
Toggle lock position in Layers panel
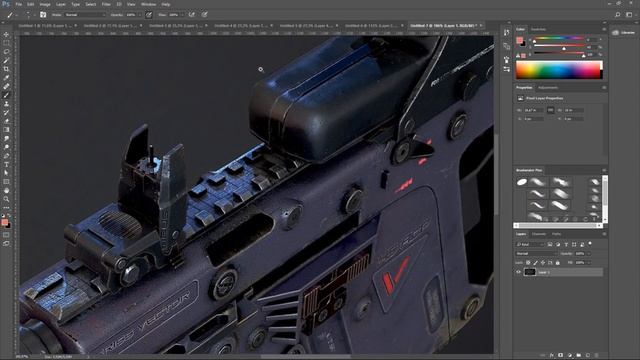(543, 262)
